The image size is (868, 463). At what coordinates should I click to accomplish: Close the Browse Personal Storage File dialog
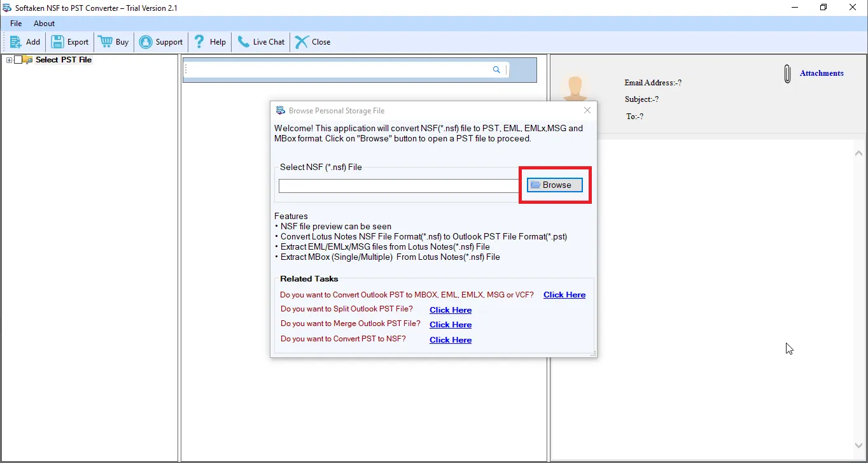click(x=587, y=110)
